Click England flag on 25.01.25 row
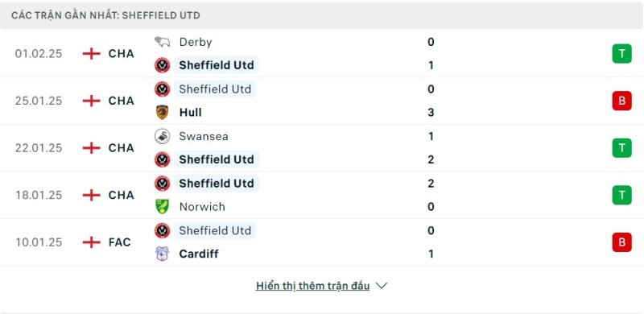 tap(91, 101)
